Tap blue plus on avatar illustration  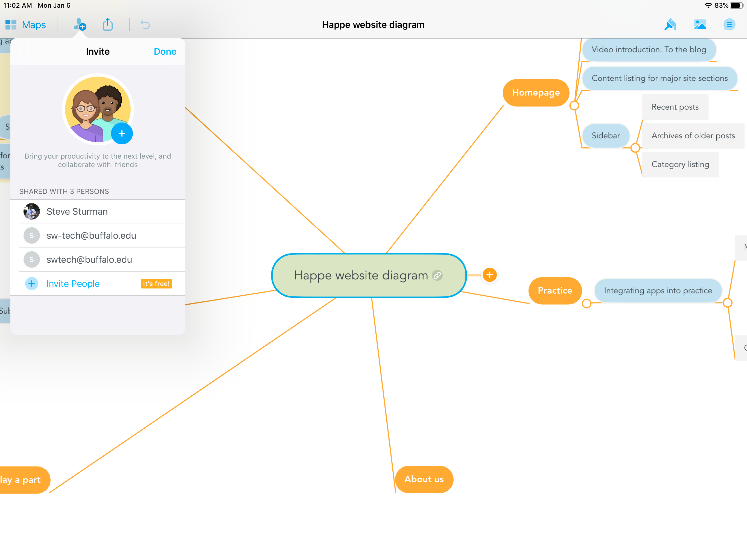(122, 133)
